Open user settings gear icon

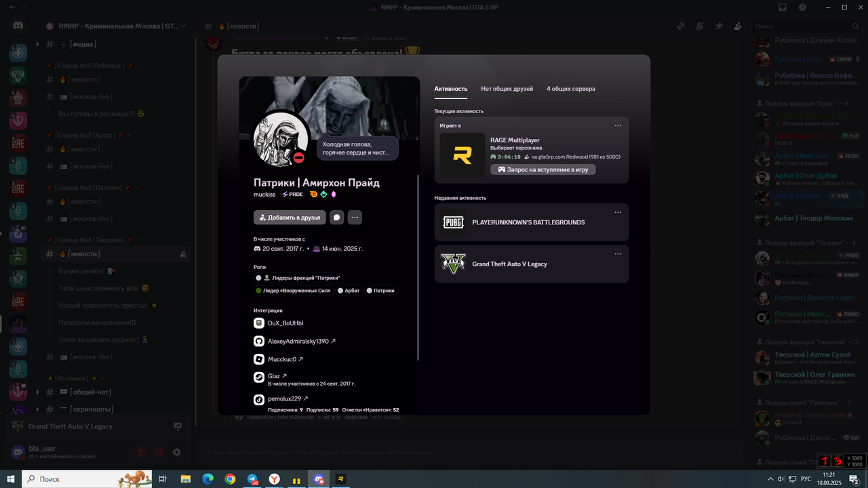point(176,452)
